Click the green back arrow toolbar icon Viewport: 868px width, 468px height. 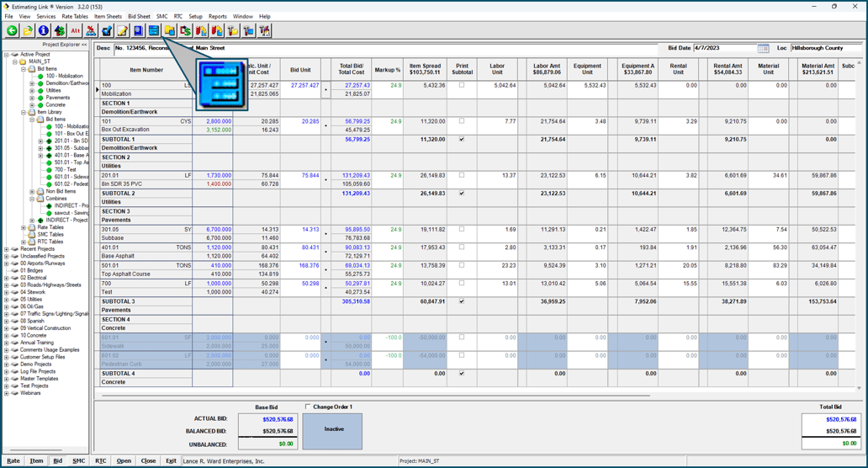click(12, 31)
